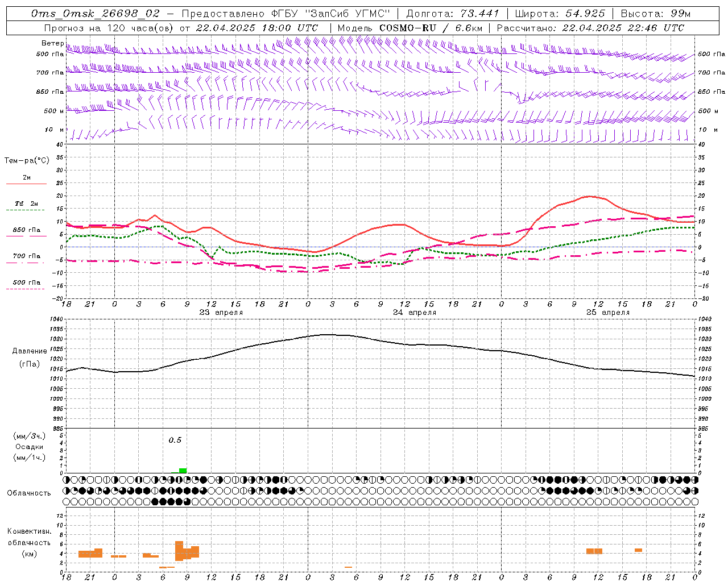This screenshot has width=728, height=582.
Task: Select the Широта: 54.925 latitude value
Action: [560, 13]
